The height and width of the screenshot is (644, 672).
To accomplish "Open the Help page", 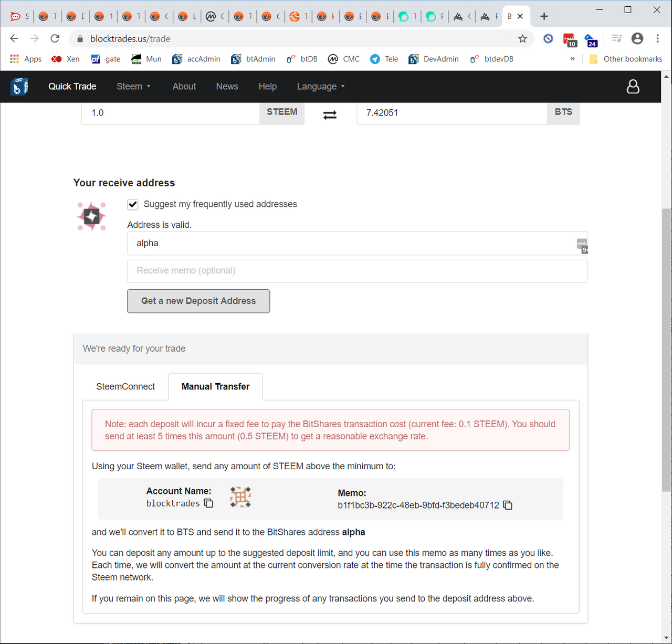I will (268, 87).
